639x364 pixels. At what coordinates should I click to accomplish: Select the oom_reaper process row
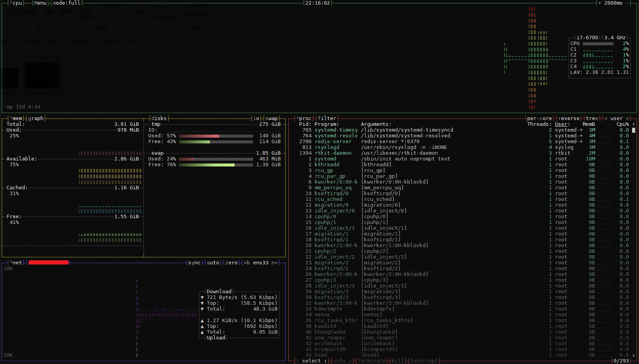pos(464,338)
